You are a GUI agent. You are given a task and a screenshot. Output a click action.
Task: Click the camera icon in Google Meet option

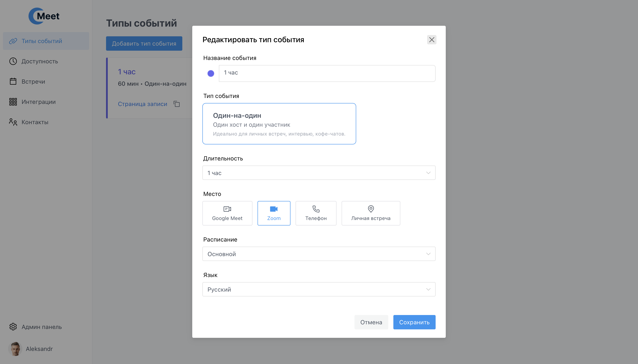click(227, 209)
